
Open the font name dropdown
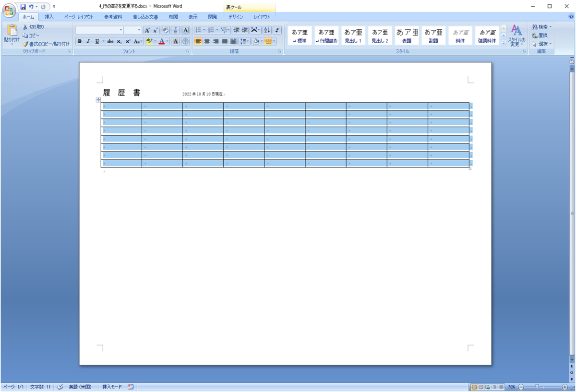pyautogui.click(x=121, y=30)
